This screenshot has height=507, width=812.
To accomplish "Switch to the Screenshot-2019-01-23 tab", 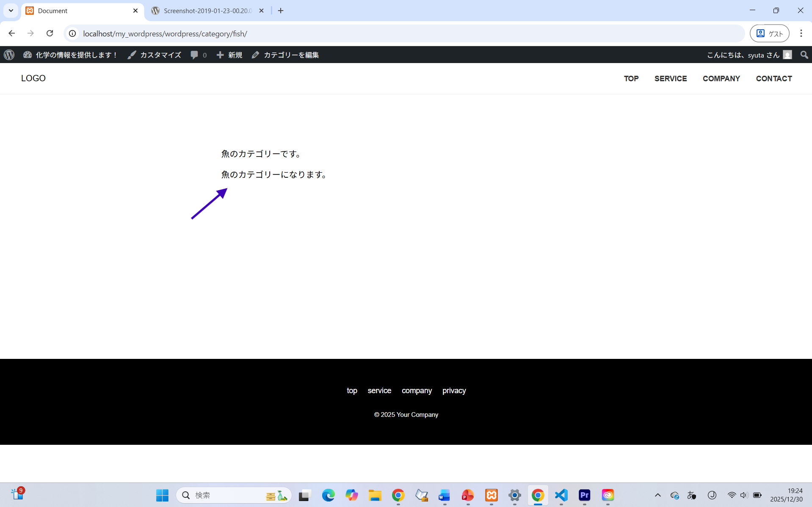I will pos(207,11).
